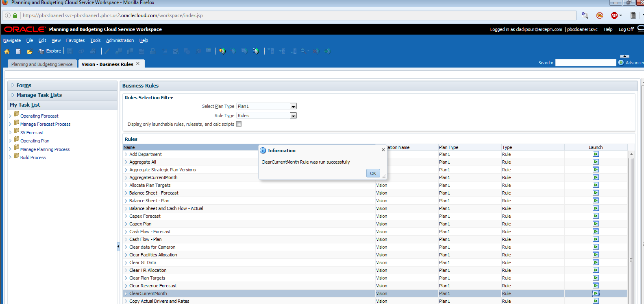Launch the Cash Flow - Forecast rule
Screen dimensions: 644x304
click(x=596, y=232)
